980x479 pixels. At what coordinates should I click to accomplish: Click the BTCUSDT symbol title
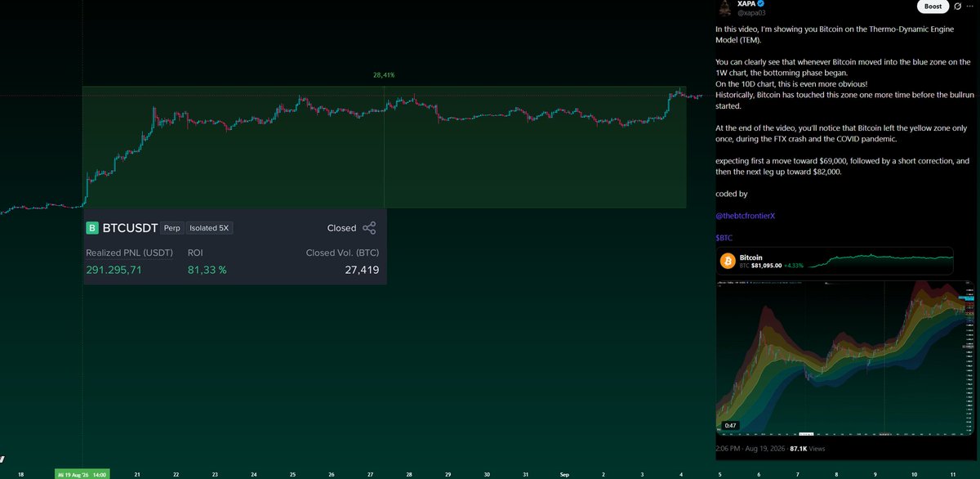[x=130, y=228]
